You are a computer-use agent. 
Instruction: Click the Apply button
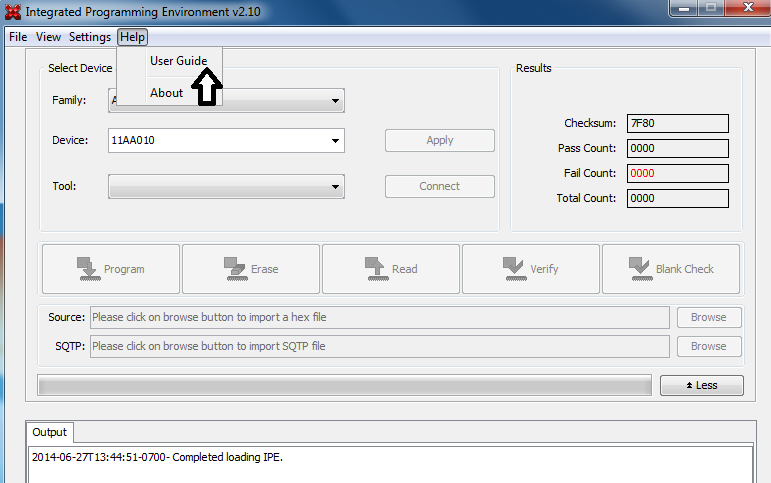coord(439,141)
